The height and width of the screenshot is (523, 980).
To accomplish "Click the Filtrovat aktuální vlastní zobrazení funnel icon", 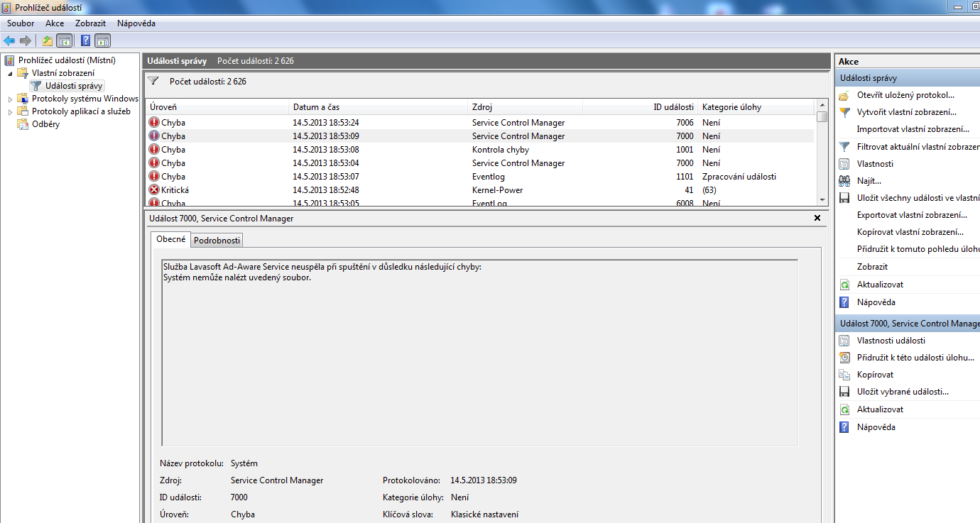I will 844,147.
